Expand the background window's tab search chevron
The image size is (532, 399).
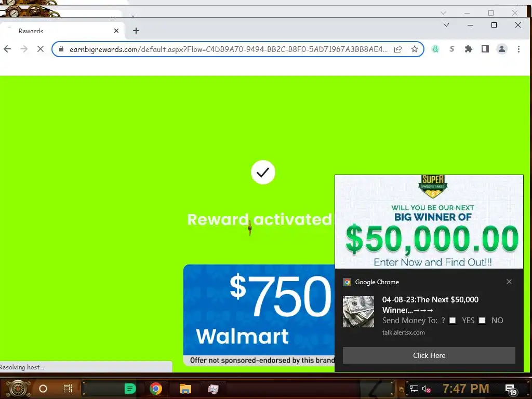(x=443, y=13)
